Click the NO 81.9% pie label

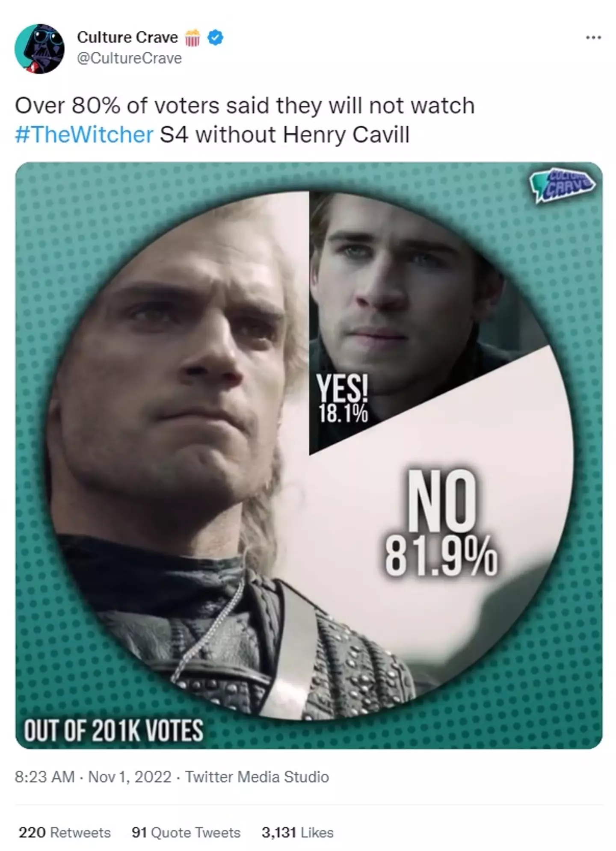point(441,523)
